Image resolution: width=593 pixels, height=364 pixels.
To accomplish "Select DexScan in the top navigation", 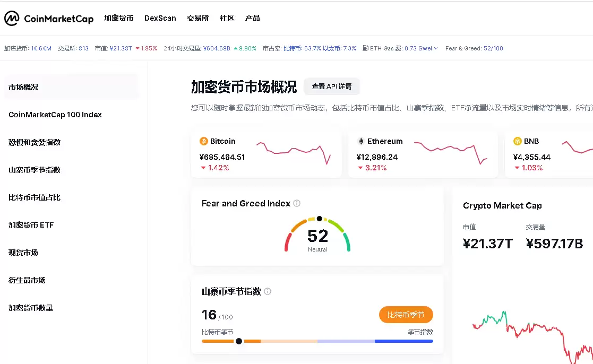I will 160,18.
